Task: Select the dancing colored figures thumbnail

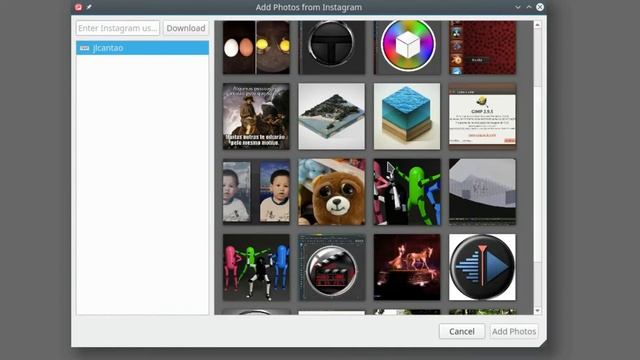Action: coord(256,267)
